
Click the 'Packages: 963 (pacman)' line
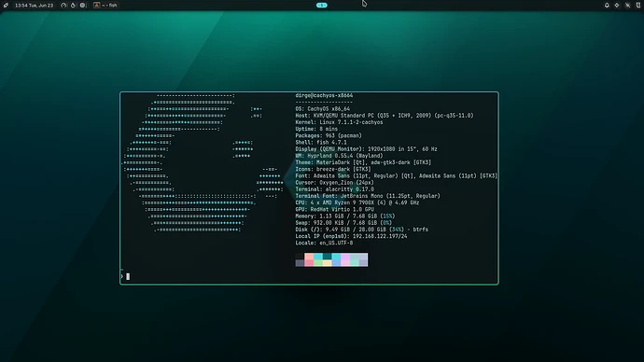coord(329,136)
